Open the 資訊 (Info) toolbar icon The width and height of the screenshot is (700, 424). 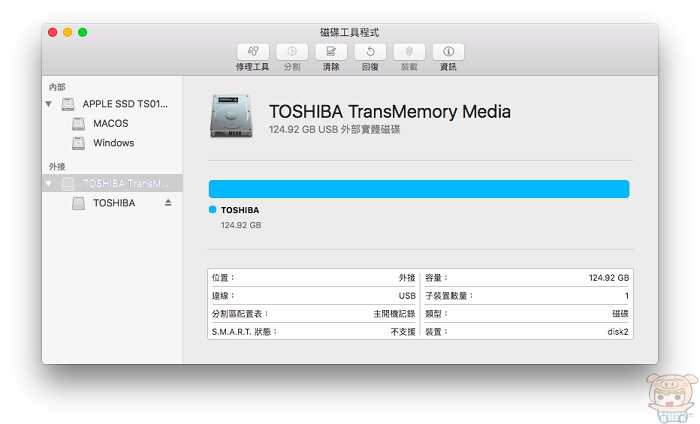[447, 51]
